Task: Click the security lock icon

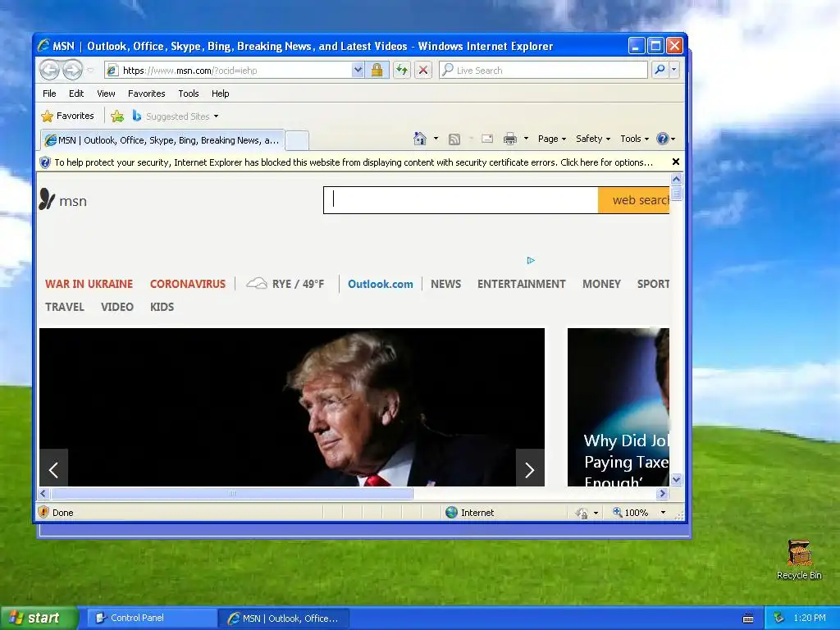Action: point(377,71)
